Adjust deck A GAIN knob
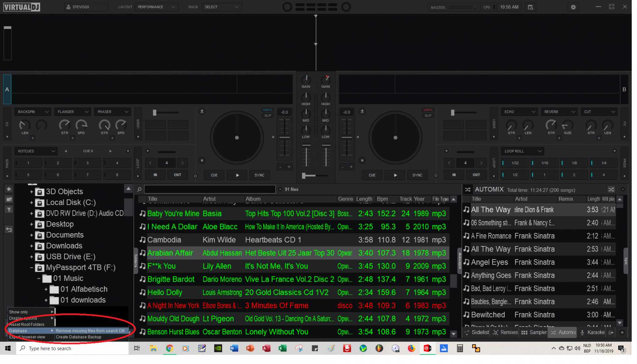Image resolution: width=637 pixels, height=364 pixels. (x=306, y=80)
